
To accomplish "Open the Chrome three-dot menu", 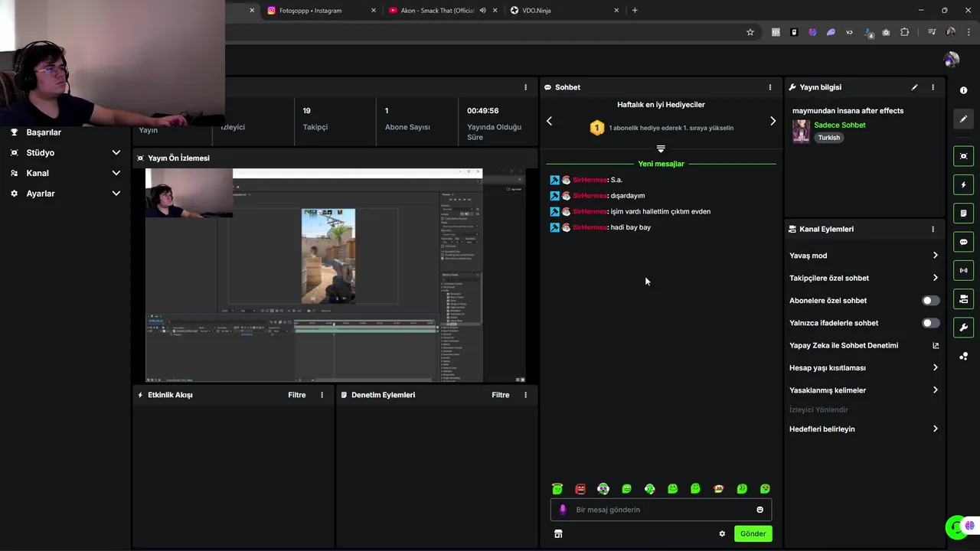I will (967, 32).
